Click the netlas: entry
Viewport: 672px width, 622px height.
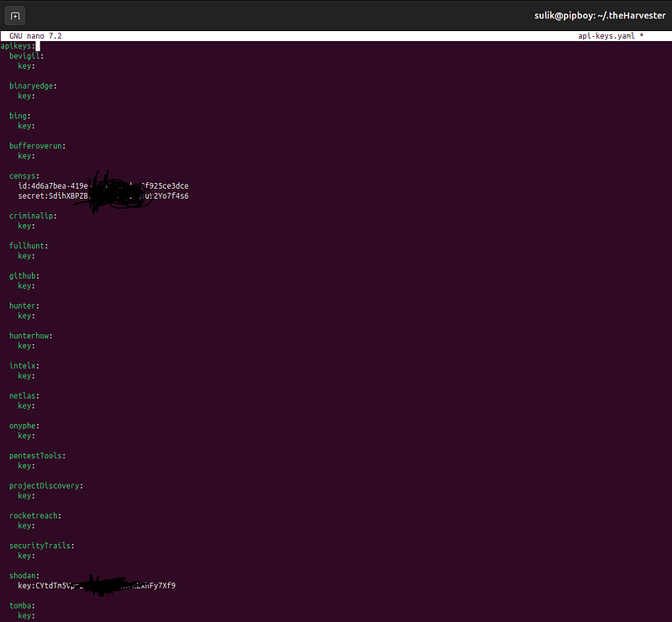(x=24, y=395)
